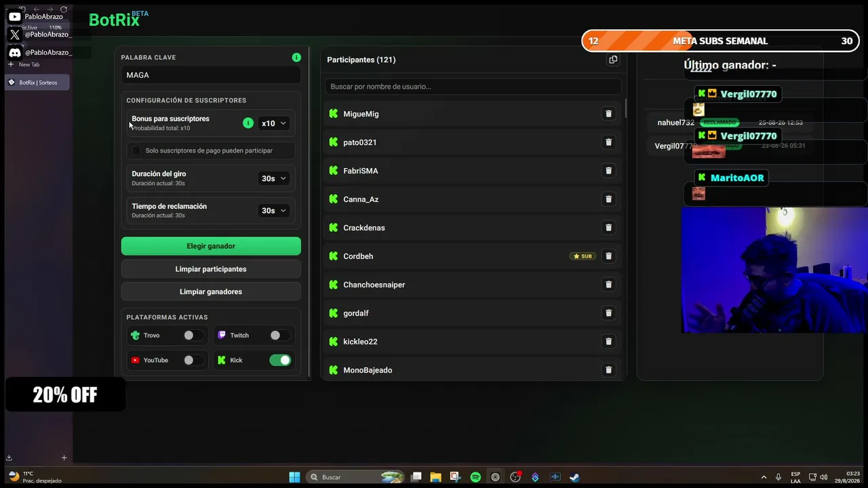Click the Elegir ganador button

click(211, 246)
